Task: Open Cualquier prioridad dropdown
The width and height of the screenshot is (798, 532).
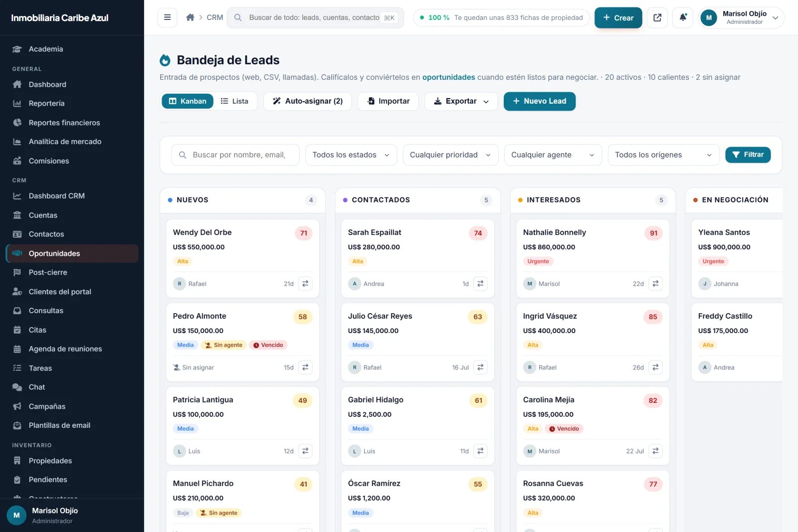Action: [x=450, y=155]
